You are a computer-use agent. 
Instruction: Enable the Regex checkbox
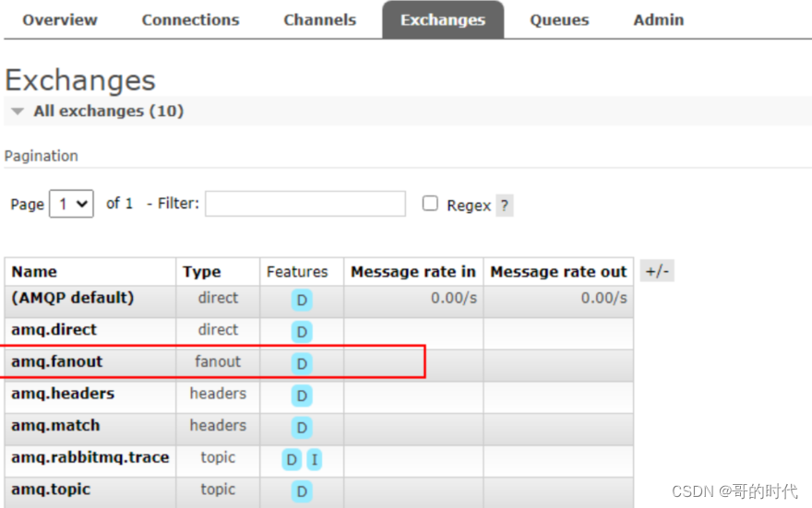click(430, 204)
